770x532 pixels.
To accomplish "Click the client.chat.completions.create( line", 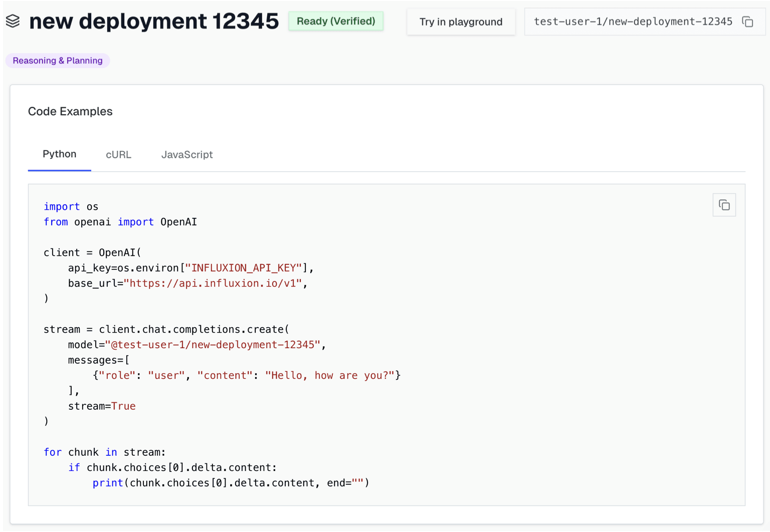I will pos(166,330).
